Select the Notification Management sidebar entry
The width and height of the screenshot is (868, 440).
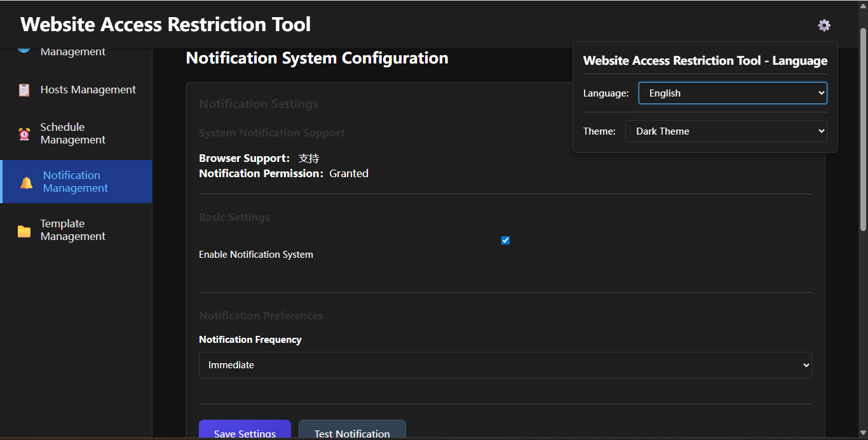76,182
